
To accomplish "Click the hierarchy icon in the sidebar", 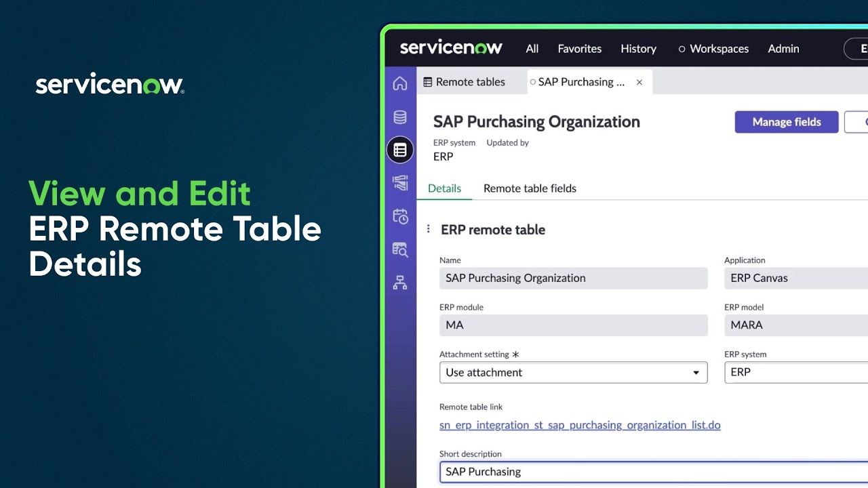I will coord(400,283).
